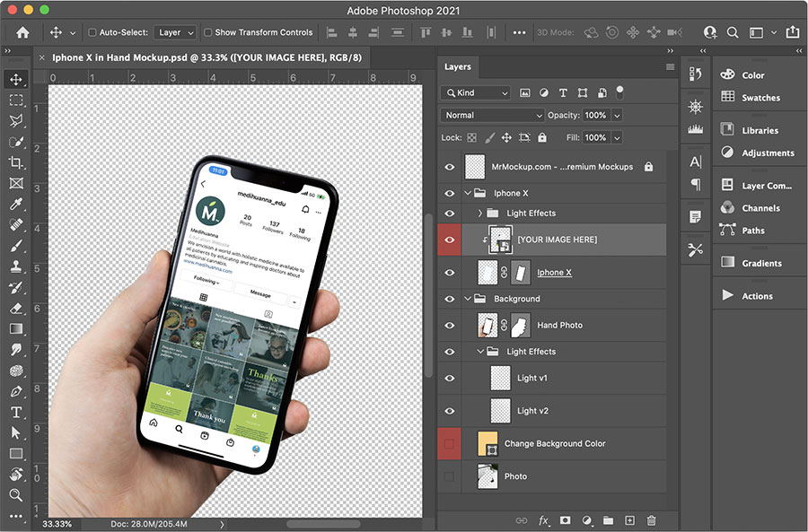Viewport: 808px width, 532px height.
Task: Open the Auto-Select Layer dropdown
Action: tap(175, 32)
